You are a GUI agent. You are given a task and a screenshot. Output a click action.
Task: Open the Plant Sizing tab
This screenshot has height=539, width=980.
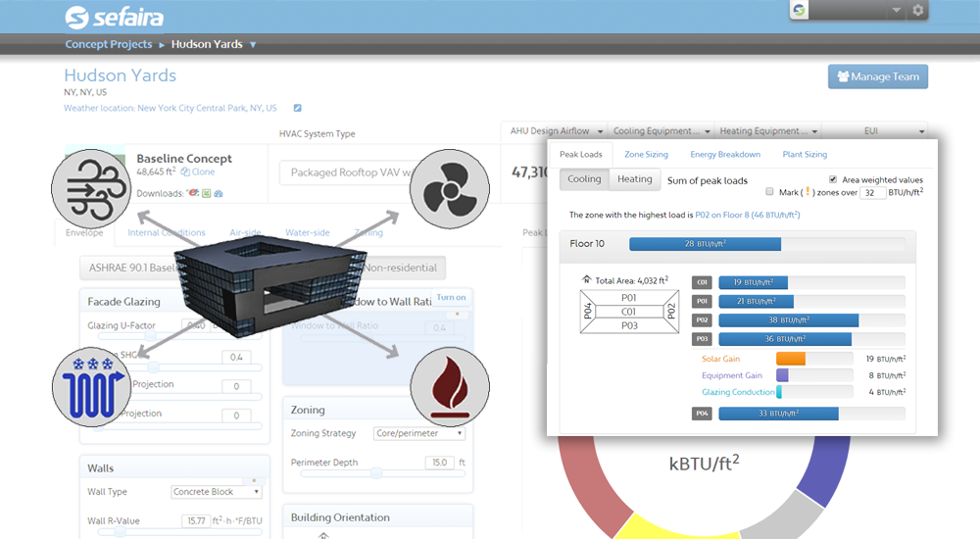tap(805, 155)
